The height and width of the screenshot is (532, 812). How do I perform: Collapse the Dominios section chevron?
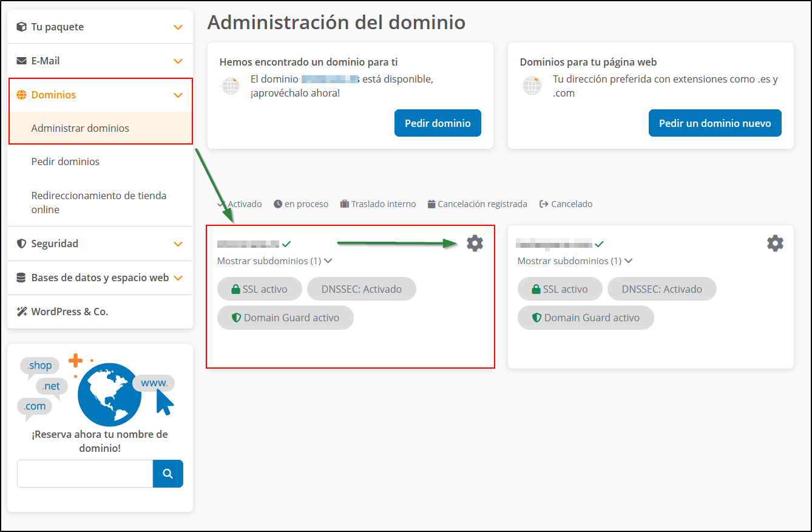[x=177, y=95]
